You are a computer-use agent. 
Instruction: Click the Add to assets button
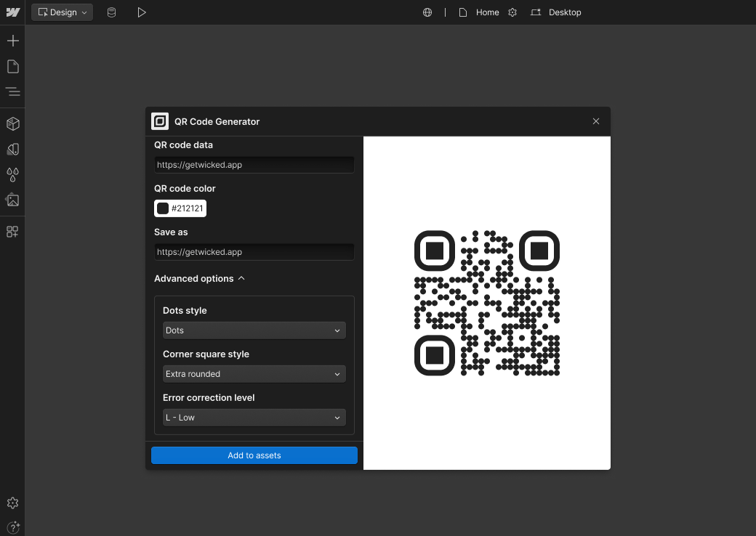click(x=254, y=455)
